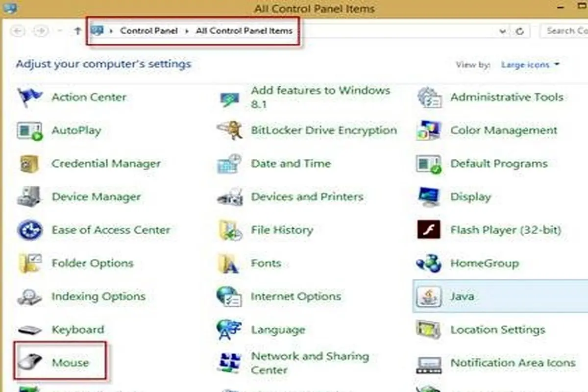Click the Control Panel breadcrumb
Screen dimensions: 588x392
(x=149, y=31)
